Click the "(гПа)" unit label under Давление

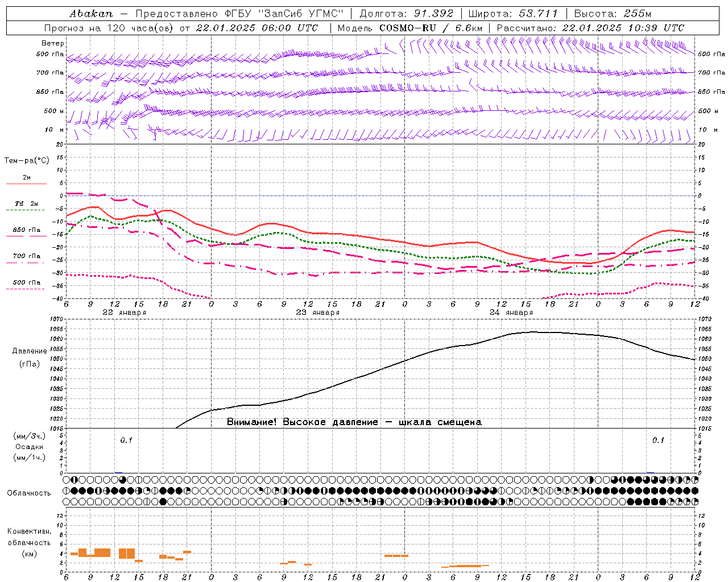click(30, 364)
